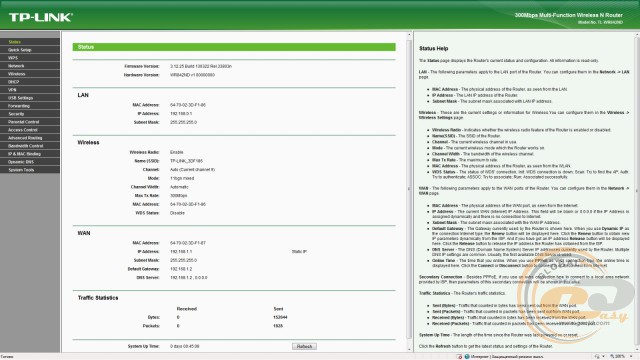Click WAN IP address 192.168.1.1
Image resolution: width=640 pixels, height=360 pixels.
(x=181, y=251)
